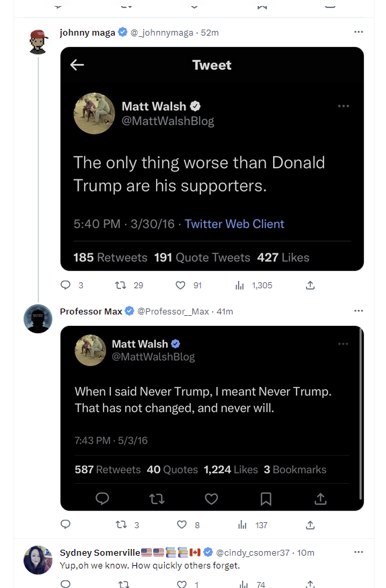
Task: Open Sydney Somerville's profile avatar
Action: [38, 560]
